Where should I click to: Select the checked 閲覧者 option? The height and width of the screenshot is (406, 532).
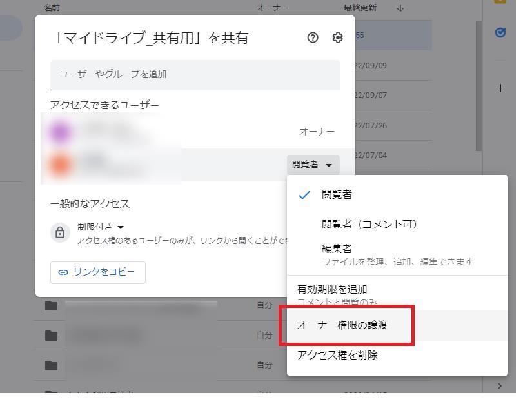click(337, 194)
